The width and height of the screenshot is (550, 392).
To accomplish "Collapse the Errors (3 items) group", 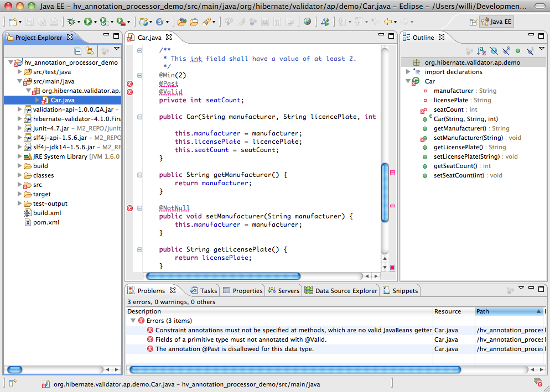I will (133, 321).
